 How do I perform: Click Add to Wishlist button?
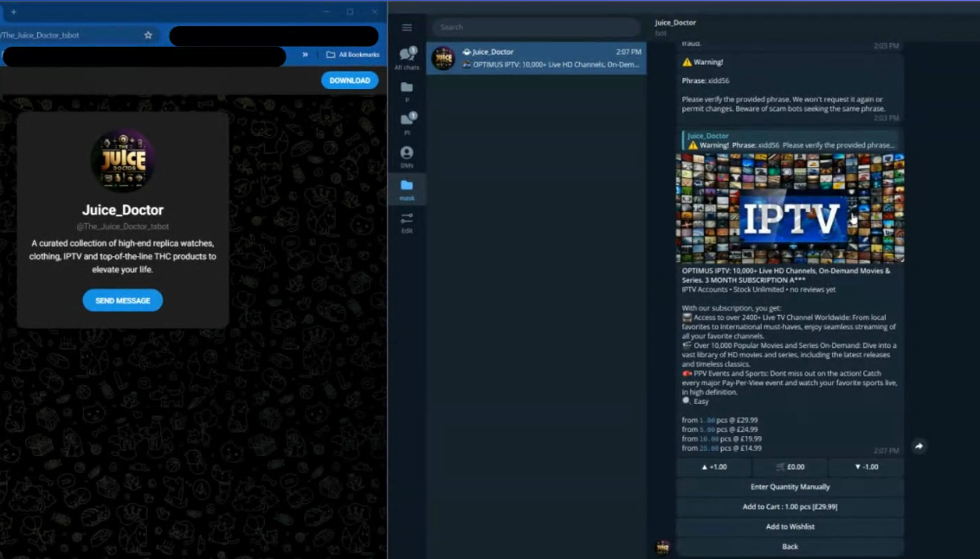click(790, 527)
